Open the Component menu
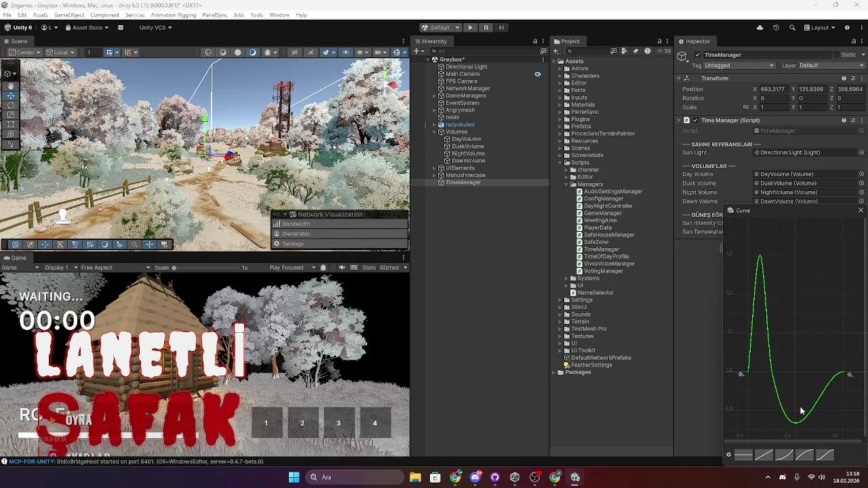Screen dimensions: 868x488 (x=104, y=15)
